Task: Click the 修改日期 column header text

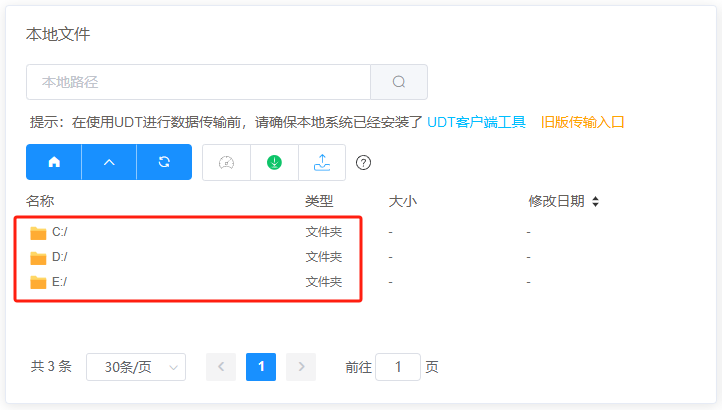Action: point(557,201)
